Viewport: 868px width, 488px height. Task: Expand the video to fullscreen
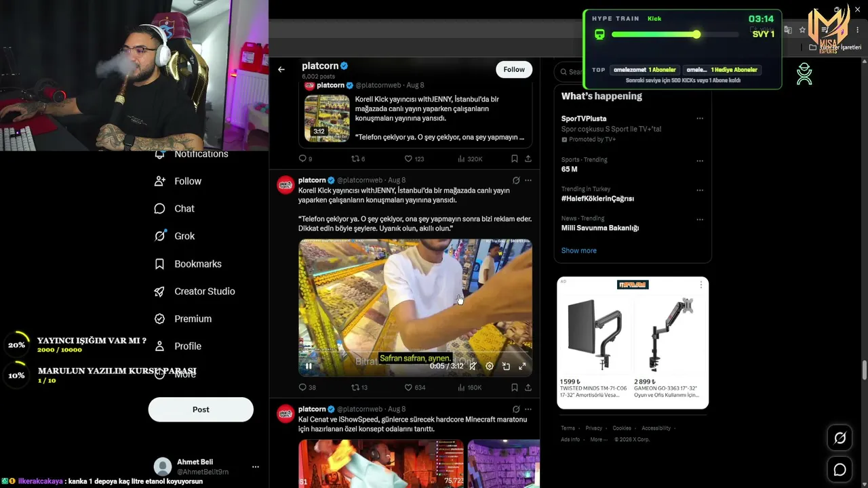pos(522,366)
